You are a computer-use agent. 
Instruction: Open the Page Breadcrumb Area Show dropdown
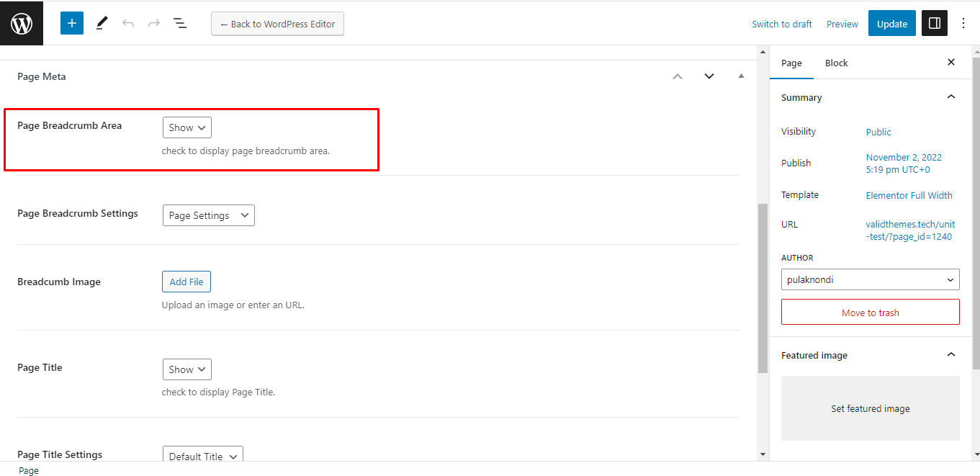pyautogui.click(x=187, y=127)
